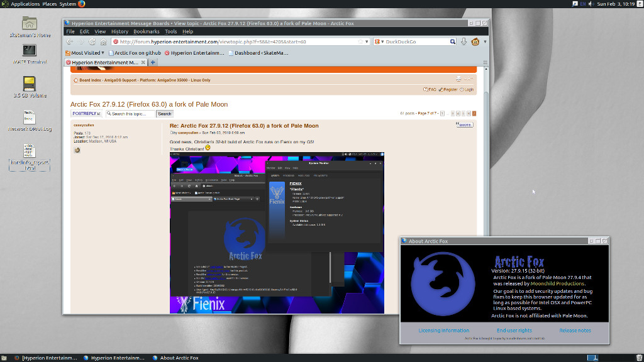Open the Arctic Fox on github bookmark
Image resolution: width=644 pixels, height=362 pixels.
click(135, 53)
